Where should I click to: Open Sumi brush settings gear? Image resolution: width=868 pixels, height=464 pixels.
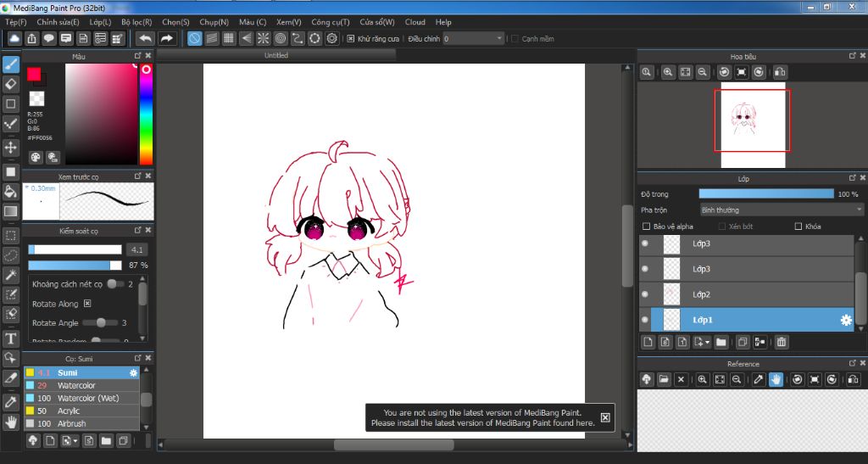coord(133,372)
